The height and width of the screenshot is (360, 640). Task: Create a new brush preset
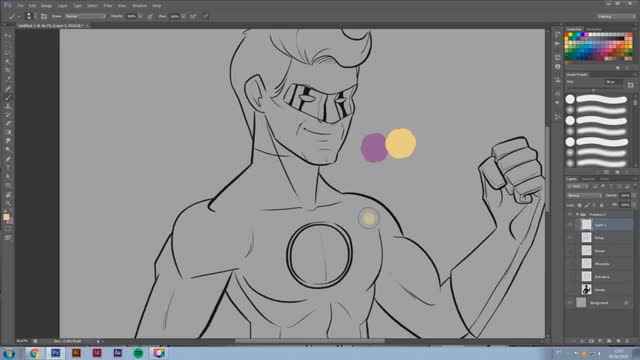[x=618, y=172]
